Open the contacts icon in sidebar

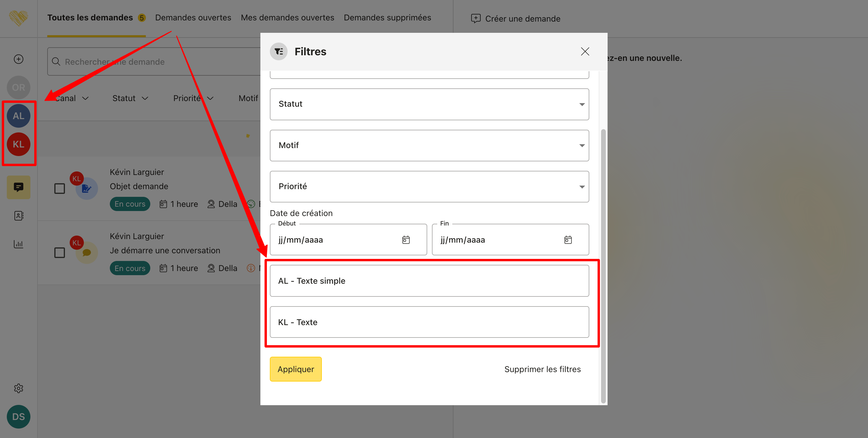tap(19, 216)
